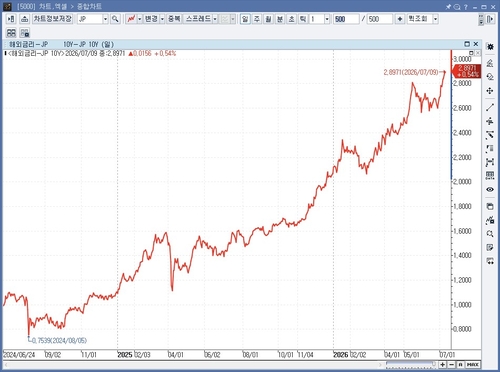This screenshot has width=500, height=372.
Task: Select the crosshair move tool icon
Action: [x=490, y=91]
